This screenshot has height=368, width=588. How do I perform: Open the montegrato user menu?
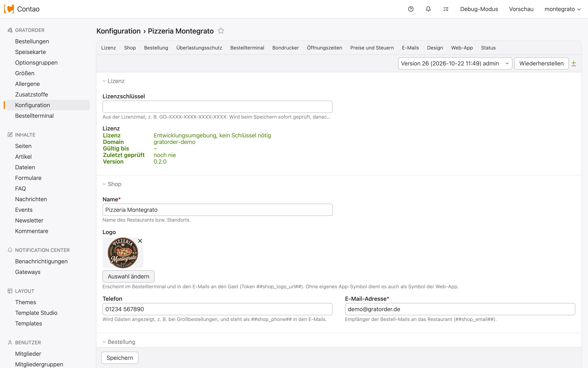562,9
